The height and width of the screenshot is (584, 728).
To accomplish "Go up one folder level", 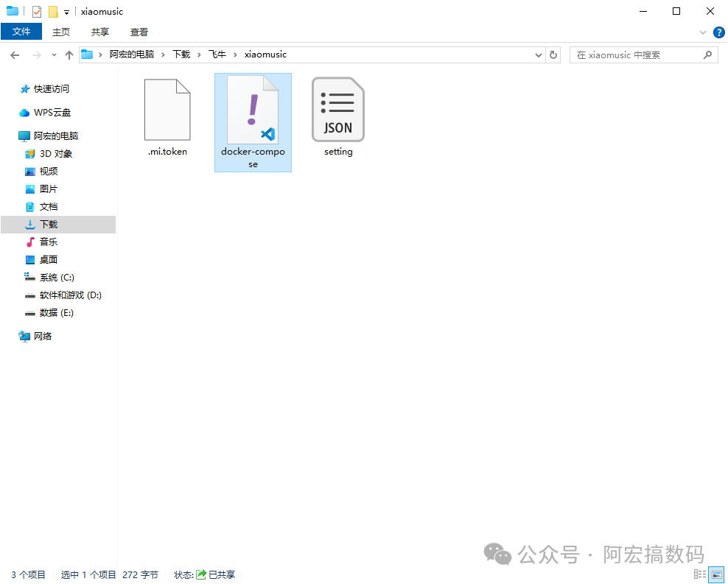I will 69,55.
